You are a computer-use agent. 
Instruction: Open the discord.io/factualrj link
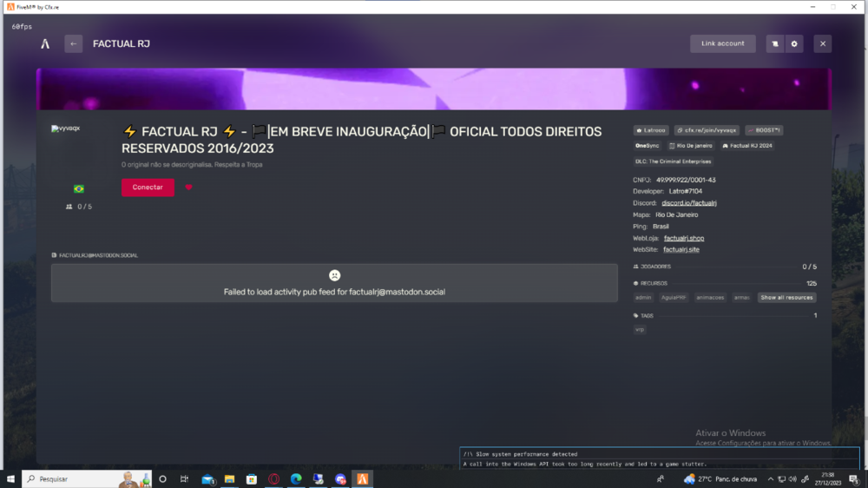click(x=689, y=203)
